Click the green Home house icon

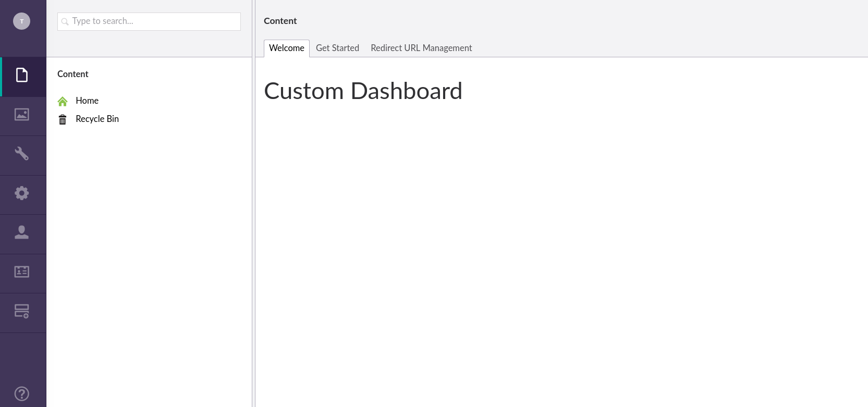coord(63,101)
